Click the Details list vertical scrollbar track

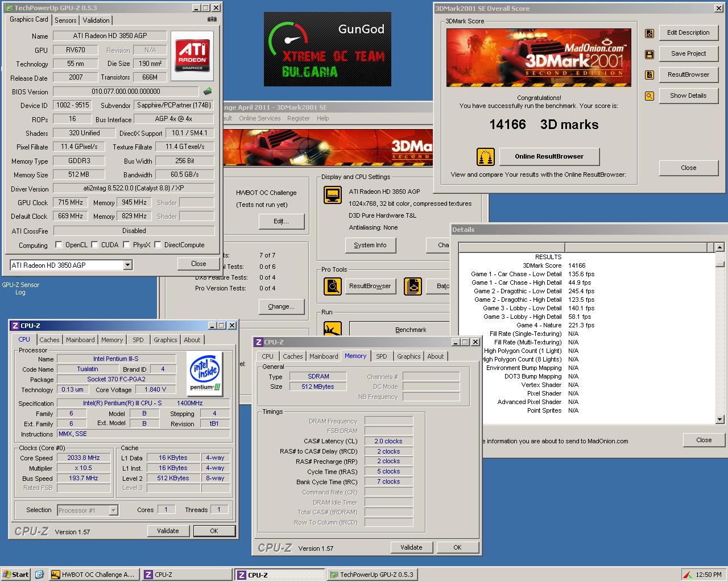[720, 334]
